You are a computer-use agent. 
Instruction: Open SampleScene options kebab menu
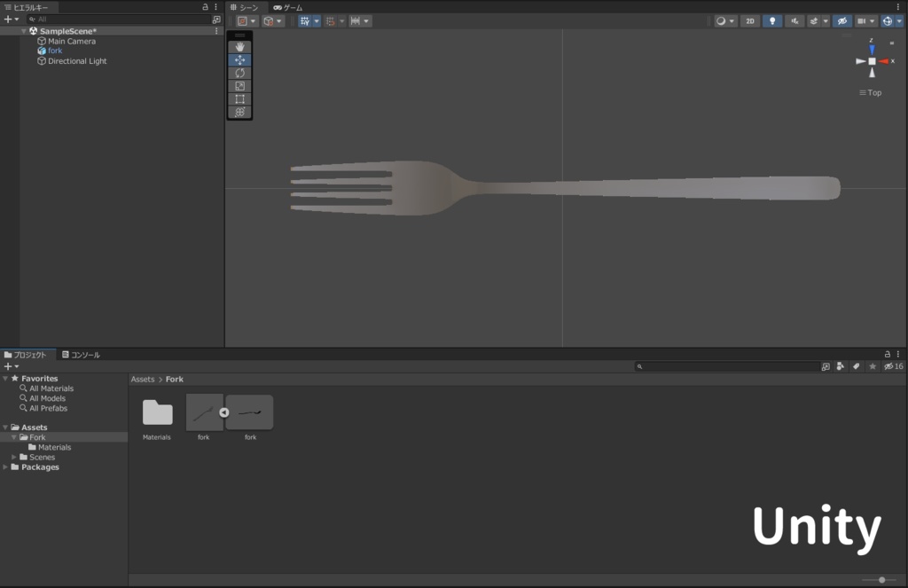click(216, 31)
